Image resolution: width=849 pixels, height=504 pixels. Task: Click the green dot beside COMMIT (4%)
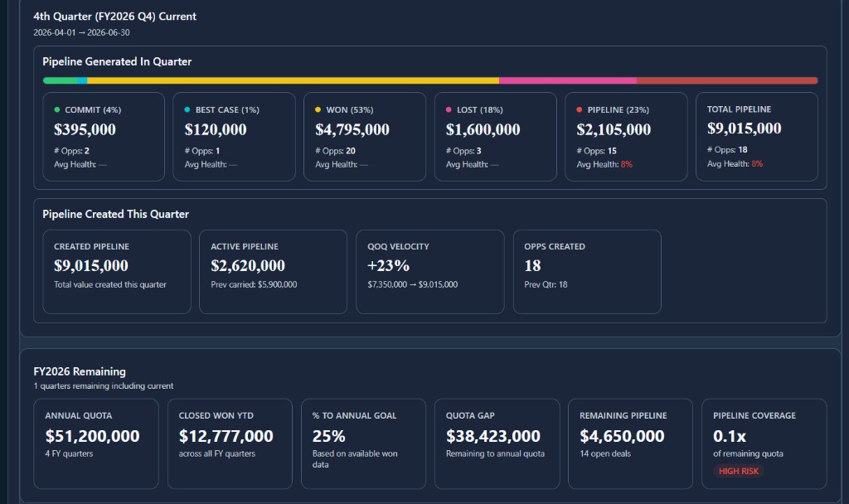click(x=57, y=109)
